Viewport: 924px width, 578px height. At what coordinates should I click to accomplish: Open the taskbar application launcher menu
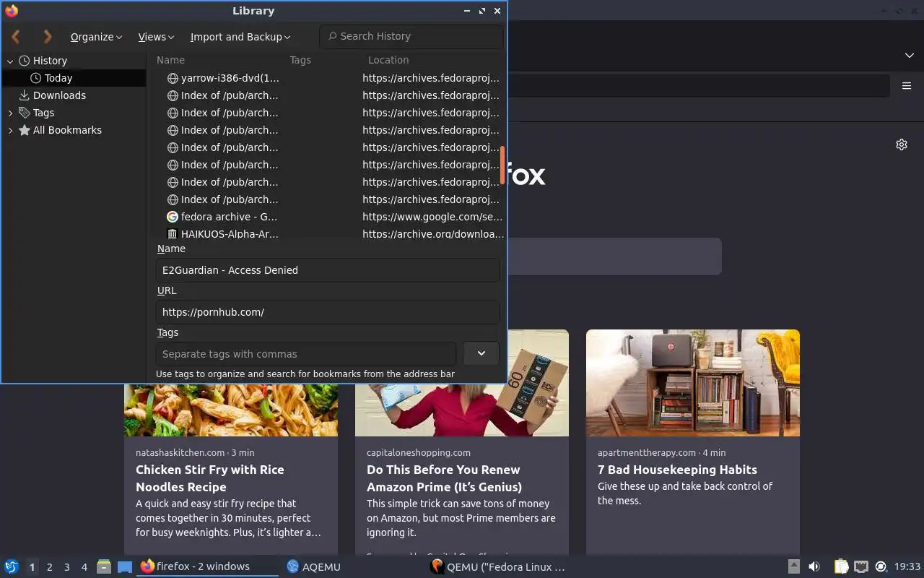(x=12, y=567)
